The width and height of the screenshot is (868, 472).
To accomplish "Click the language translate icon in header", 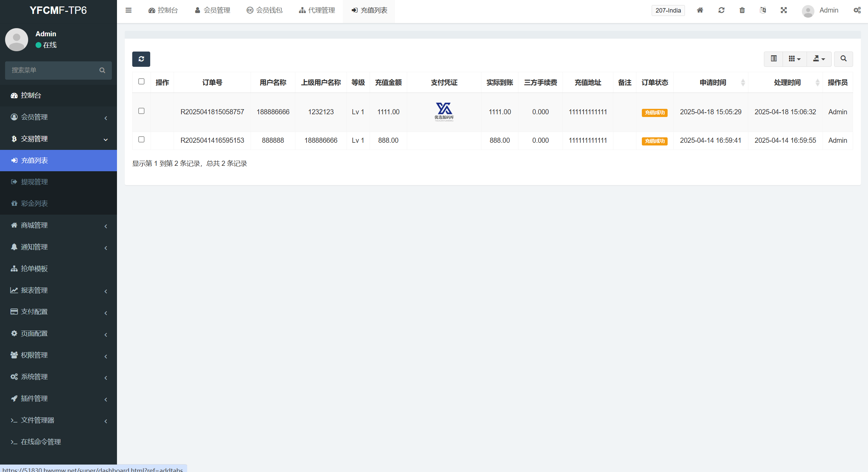I will click(763, 10).
